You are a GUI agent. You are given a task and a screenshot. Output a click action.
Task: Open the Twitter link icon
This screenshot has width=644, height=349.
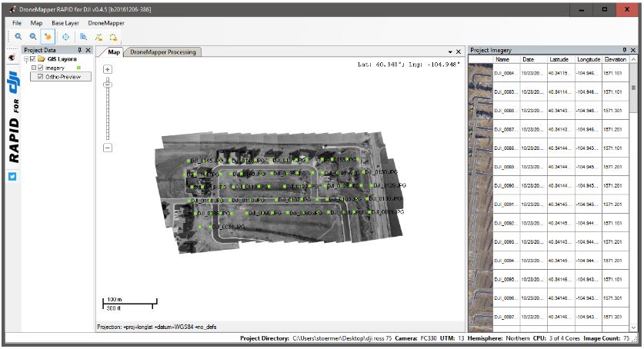coord(12,176)
